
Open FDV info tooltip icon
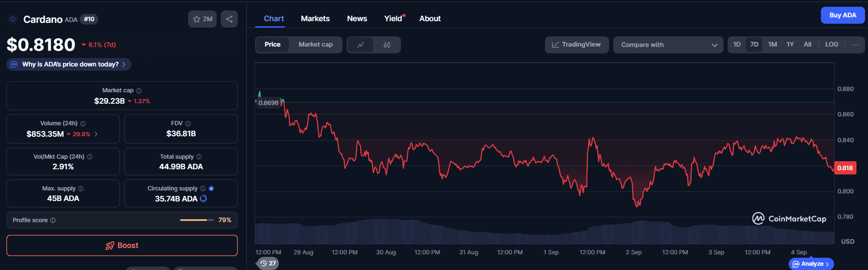(188, 124)
